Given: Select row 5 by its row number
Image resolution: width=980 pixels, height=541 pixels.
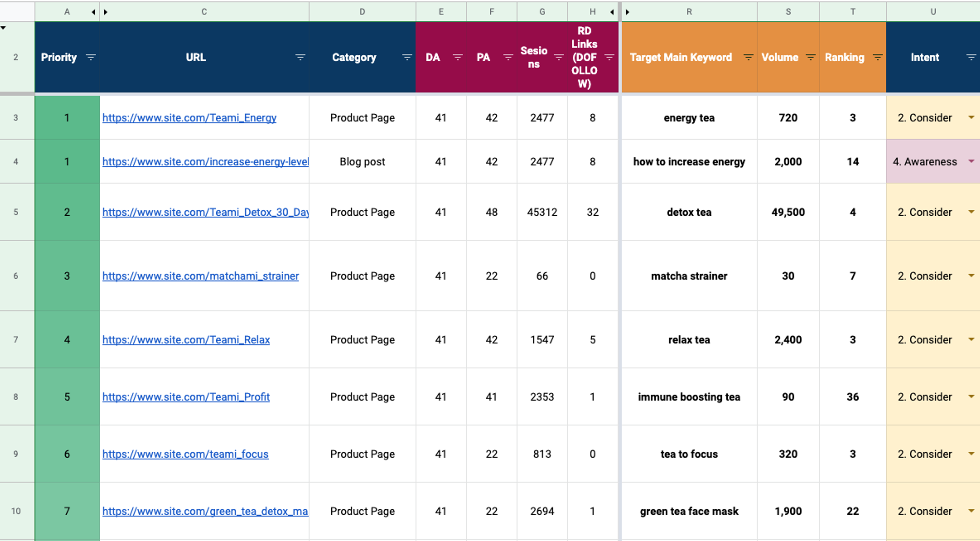Looking at the screenshot, I should (16, 212).
